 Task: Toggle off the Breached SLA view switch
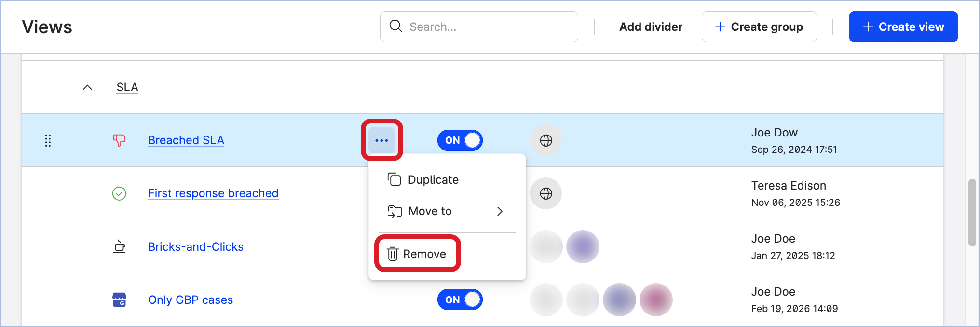click(460, 140)
